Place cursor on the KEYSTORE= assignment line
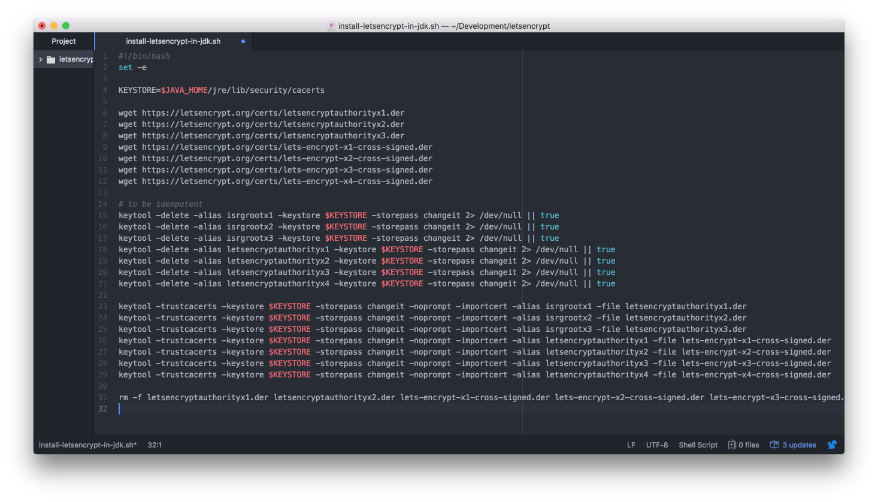Image resolution: width=878 pixels, height=502 pixels. tap(220, 90)
